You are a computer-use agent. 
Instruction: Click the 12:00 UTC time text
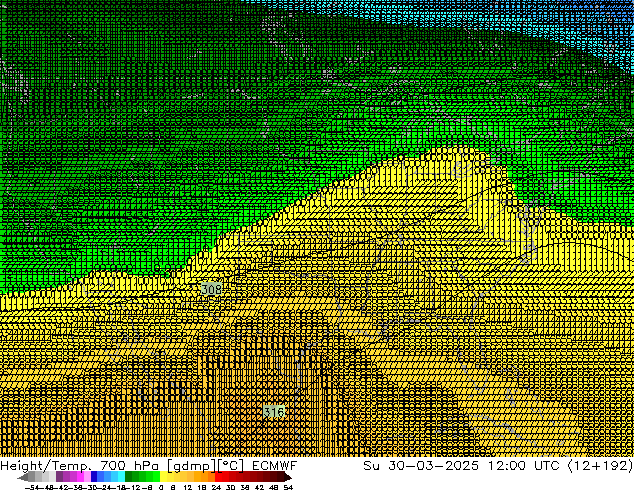[x=523, y=466]
